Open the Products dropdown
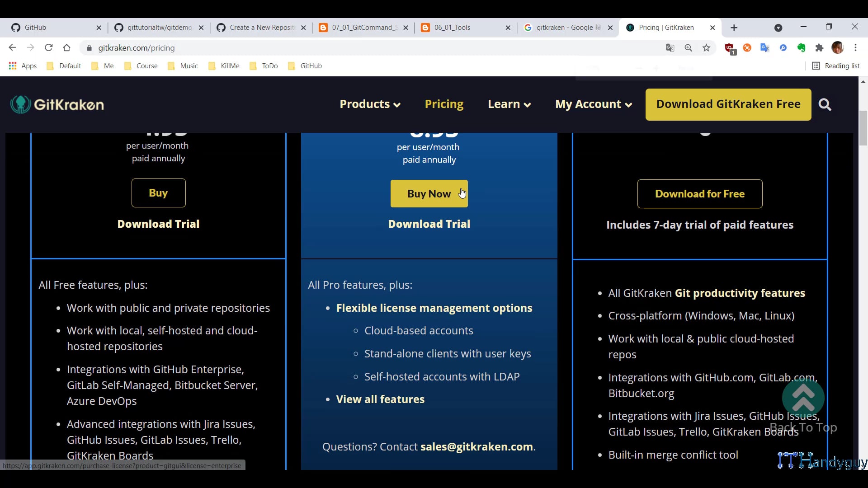868x488 pixels. (369, 104)
